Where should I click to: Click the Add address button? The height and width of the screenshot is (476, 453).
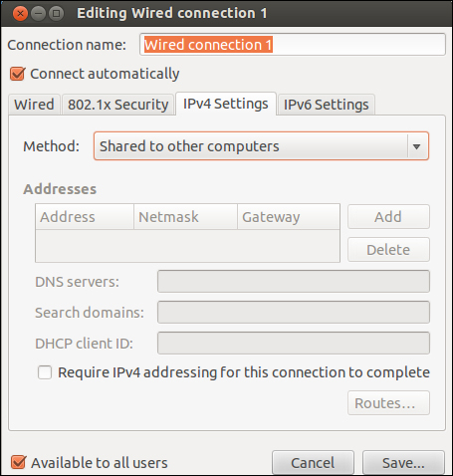[x=388, y=217]
